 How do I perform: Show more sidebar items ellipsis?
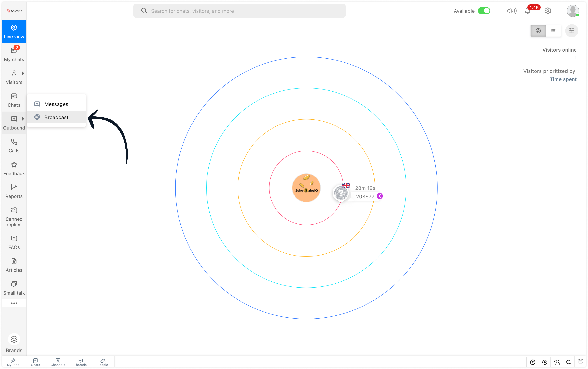(x=14, y=303)
